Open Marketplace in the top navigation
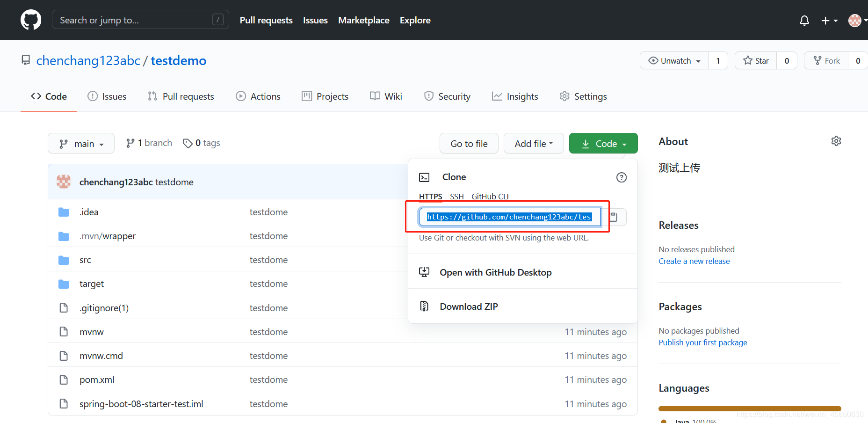Image resolution: width=868 pixels, height=423 pixels. pyautogui.click(x=364, y=20)
